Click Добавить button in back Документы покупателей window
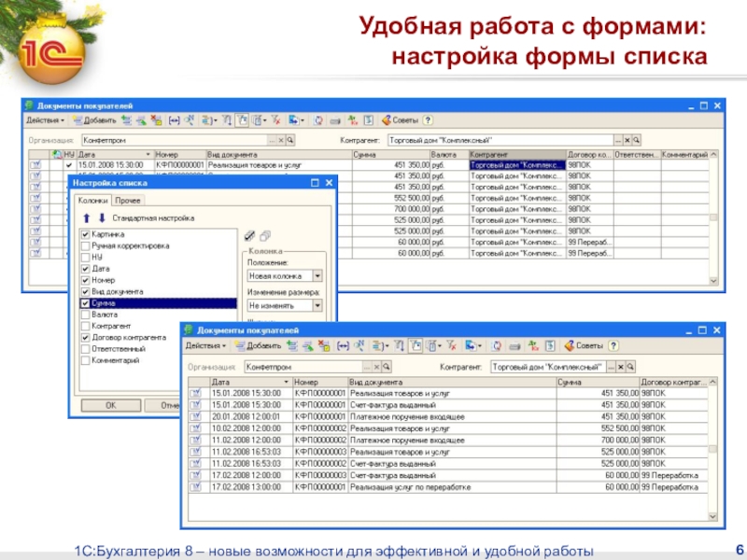Screen dimensions: 747x560 (x=94, y=120)
